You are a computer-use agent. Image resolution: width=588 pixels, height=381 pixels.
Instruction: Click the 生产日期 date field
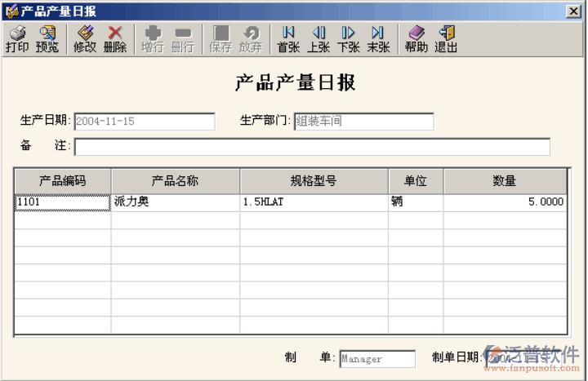click(144, 122)
